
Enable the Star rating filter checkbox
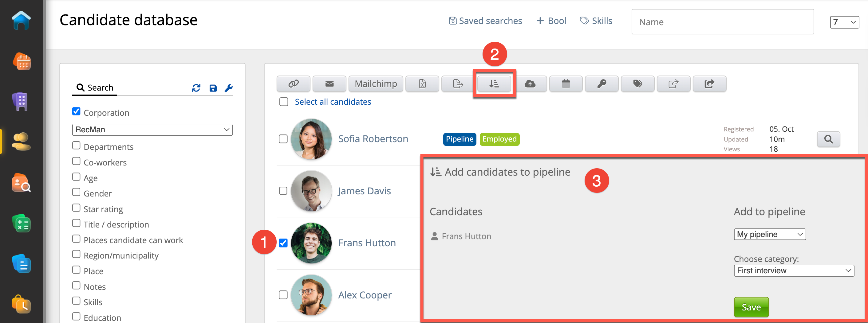(x=77, y=208)
